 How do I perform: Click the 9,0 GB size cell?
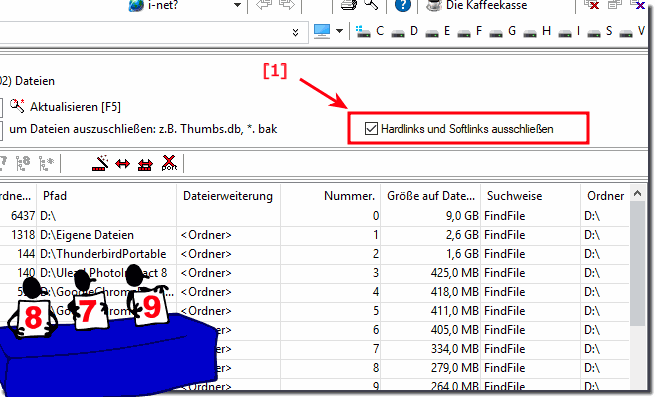coord(462,216)
